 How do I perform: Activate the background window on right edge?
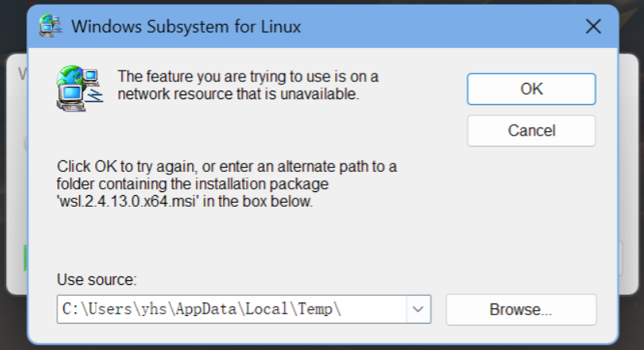(x=629, y=173)
